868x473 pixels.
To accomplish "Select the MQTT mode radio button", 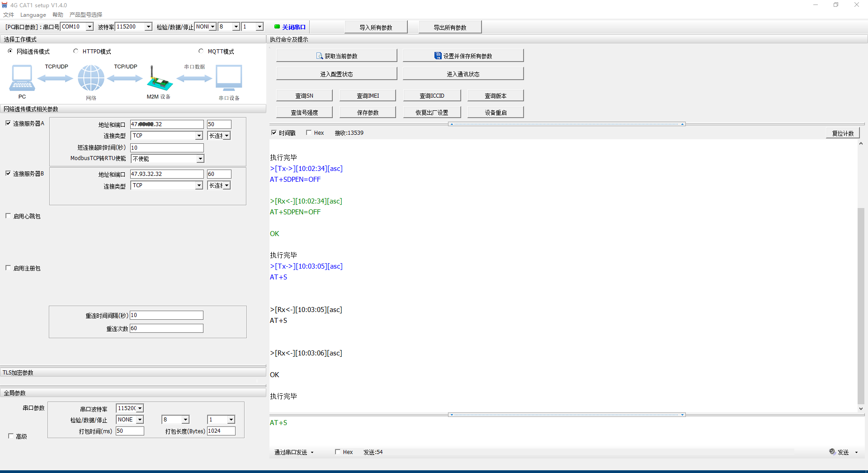I will tap(201, 51).
